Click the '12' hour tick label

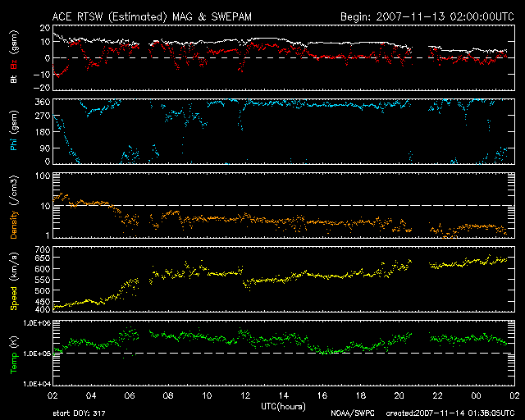[x=245, y=396]
